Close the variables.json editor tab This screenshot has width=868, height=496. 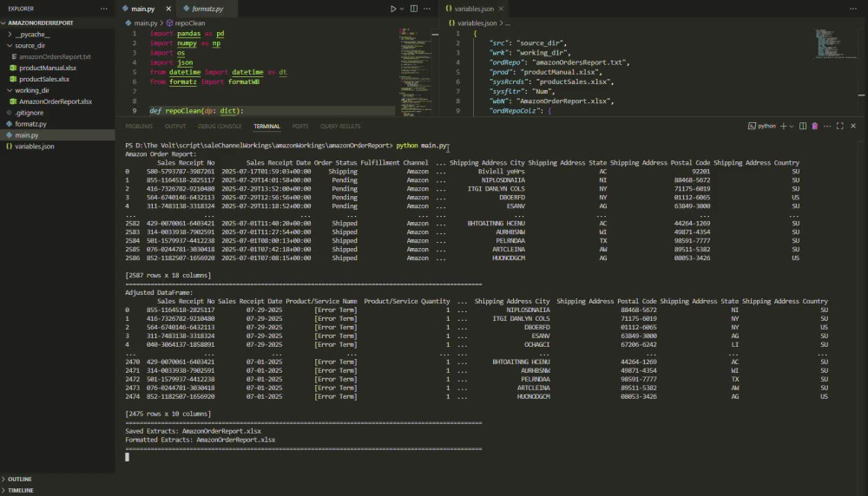501,9
